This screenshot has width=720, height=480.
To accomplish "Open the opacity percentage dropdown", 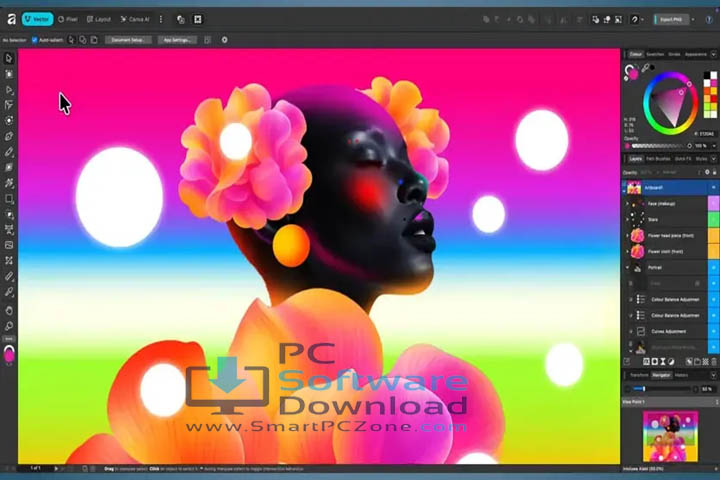I will click(x=714, y=146).
